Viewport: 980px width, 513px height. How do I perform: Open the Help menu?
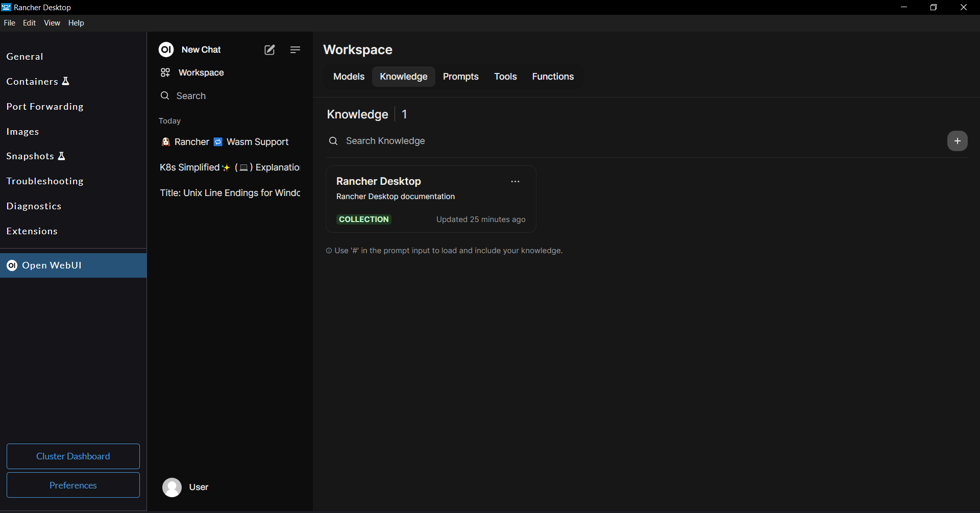pos(76,23)
